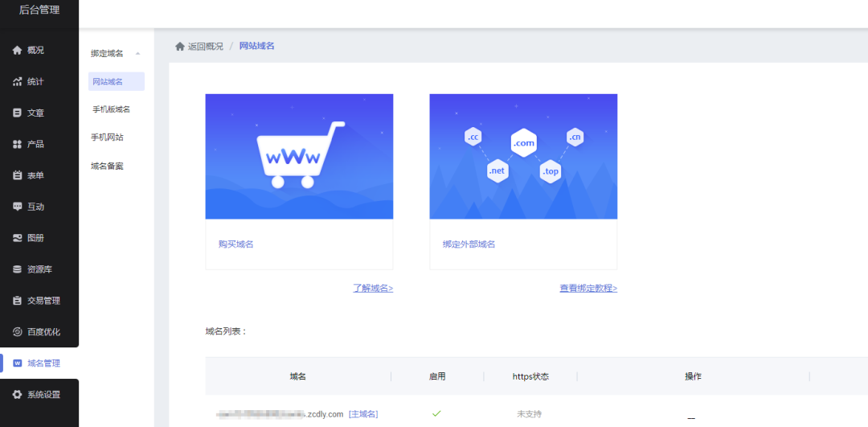868x427 pixels.
Task: Open the 互动 menu item
Action: tap(39, 207)
